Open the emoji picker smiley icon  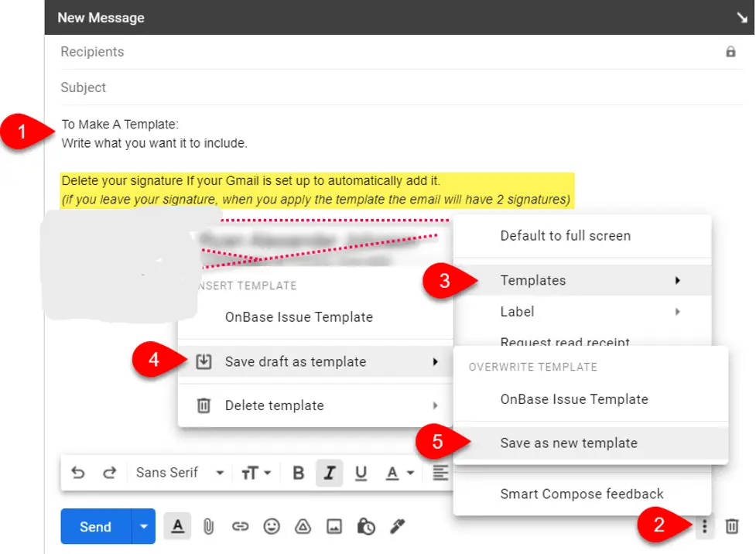pyautogui.click(x=272, y=526)
